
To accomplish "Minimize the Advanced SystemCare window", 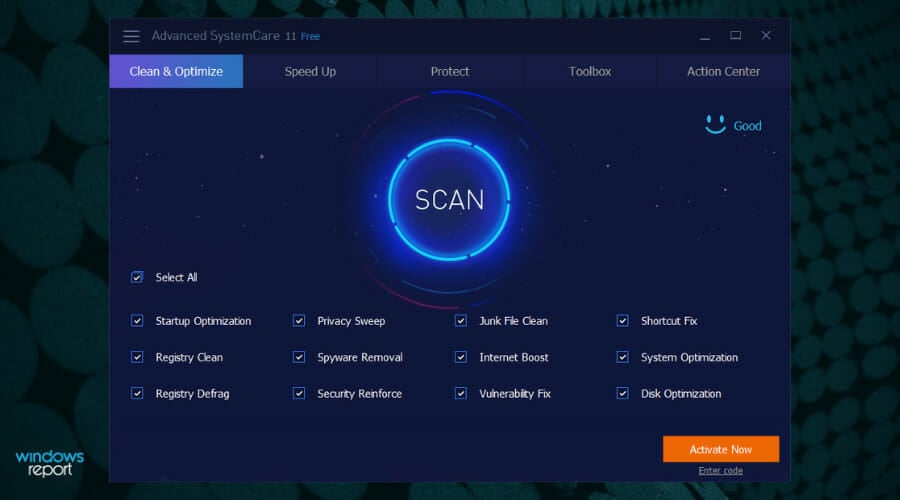I will pos(705,36).
